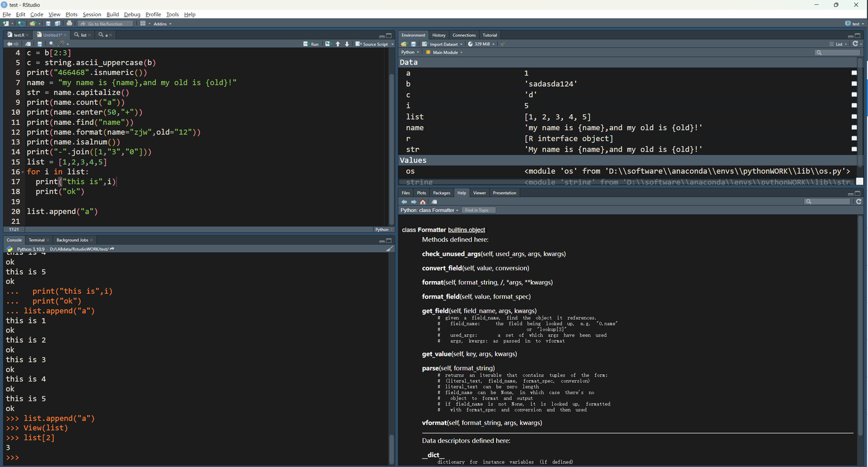Open the Session menu

(92, 14)
